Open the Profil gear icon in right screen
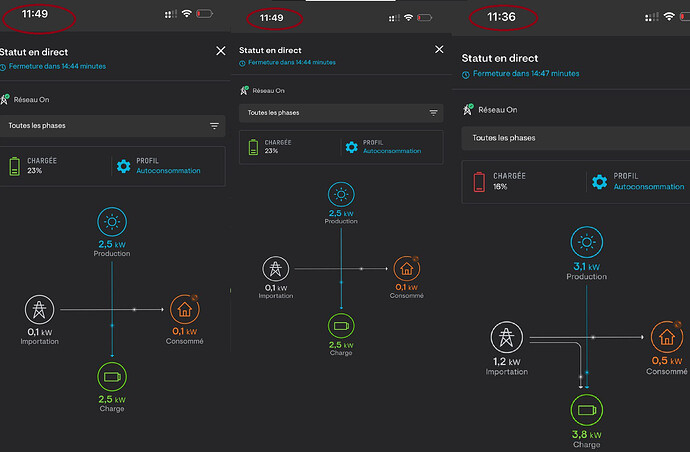This screenshot has height=452, width=690. click(599, 181)
